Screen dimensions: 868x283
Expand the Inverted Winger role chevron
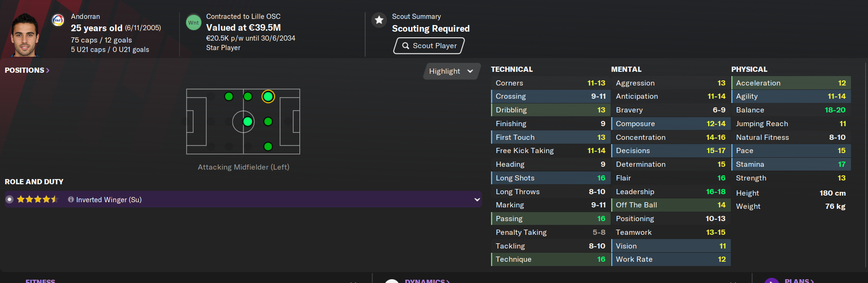coord(477,199)
